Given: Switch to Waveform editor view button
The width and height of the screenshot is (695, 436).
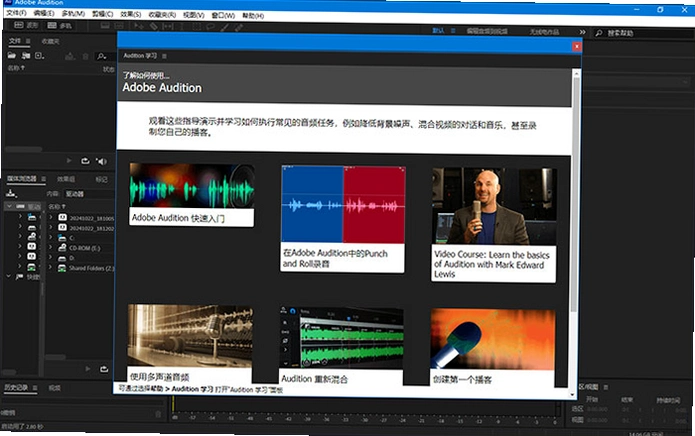Looking at the screenshot, I should tap(27, 25).
